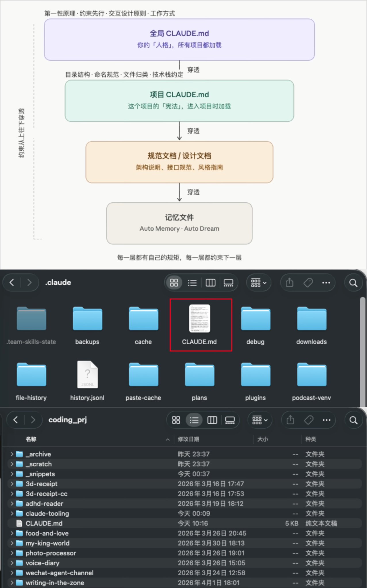367x588 pixels.
Task: Go forward in the .claude Finder window
Action: (x=29, y=283)
